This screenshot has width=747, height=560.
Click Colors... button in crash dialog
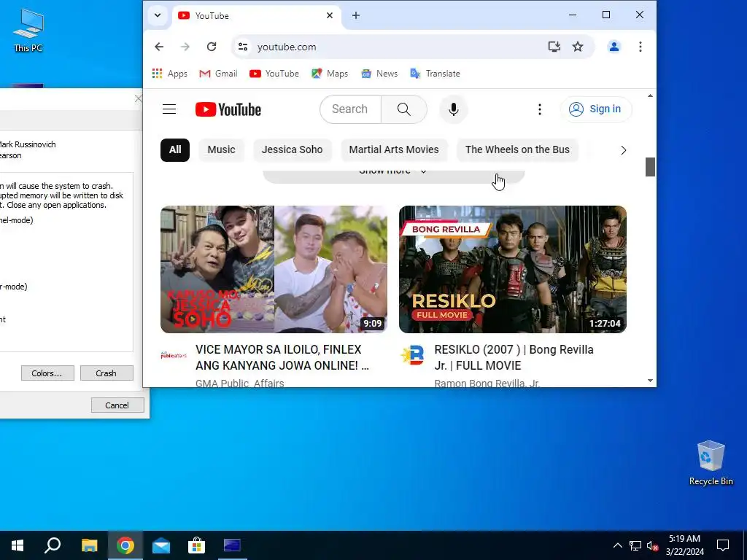coord(47,373)
